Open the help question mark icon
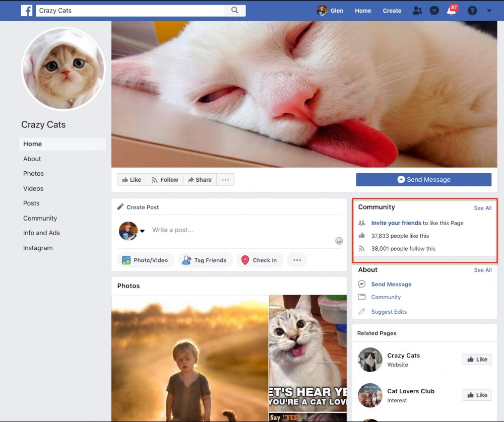This screenshot has height=422, width=504. pyautogui.click(x=472, y=11)
